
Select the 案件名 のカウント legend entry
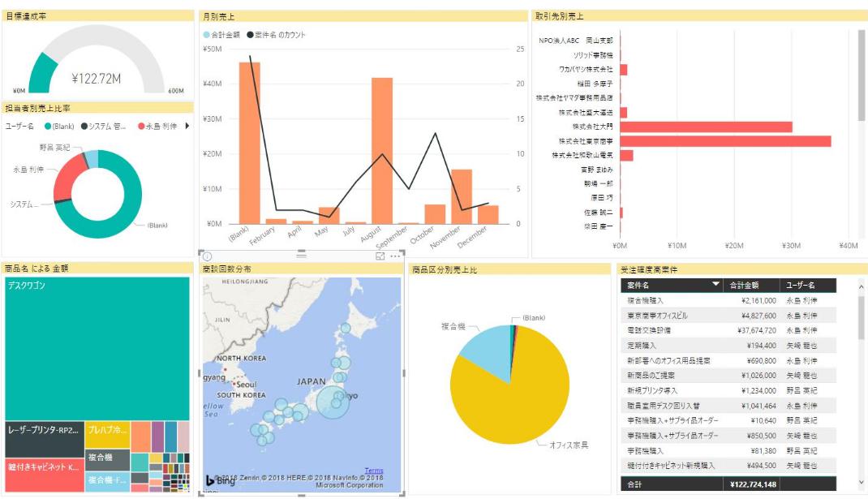click(x=277, y=35)
